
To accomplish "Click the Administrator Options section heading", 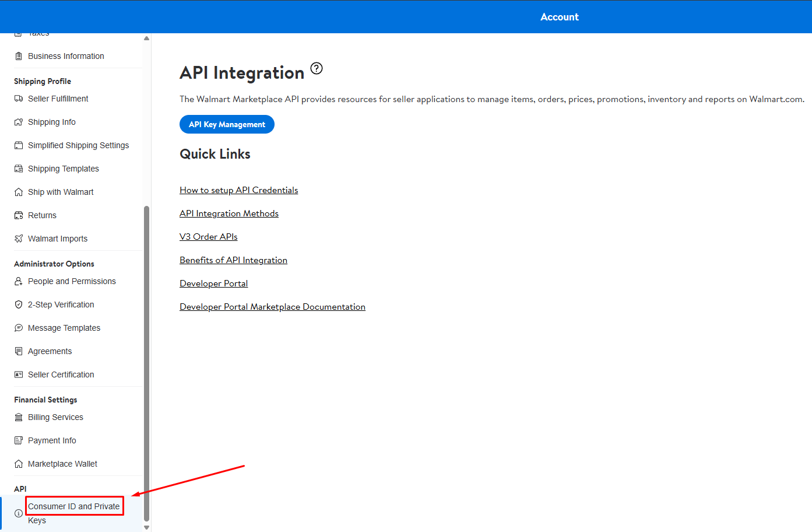I will [54, 264].
